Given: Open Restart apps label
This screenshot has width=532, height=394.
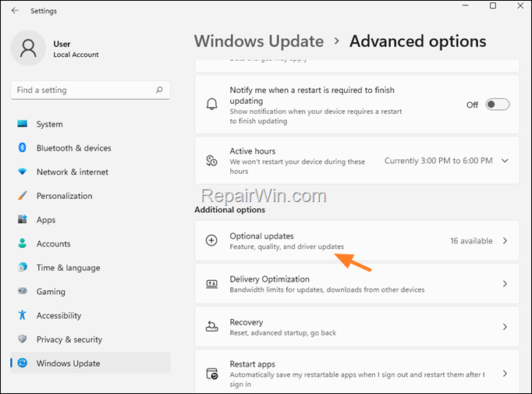Looking at the screenshot, I should (x=253, y=364).
